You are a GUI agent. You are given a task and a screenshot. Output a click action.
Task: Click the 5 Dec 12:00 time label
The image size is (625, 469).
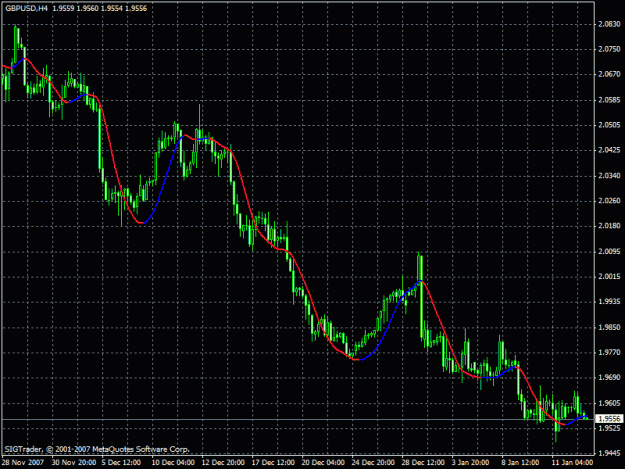click(x=121, y=463)
